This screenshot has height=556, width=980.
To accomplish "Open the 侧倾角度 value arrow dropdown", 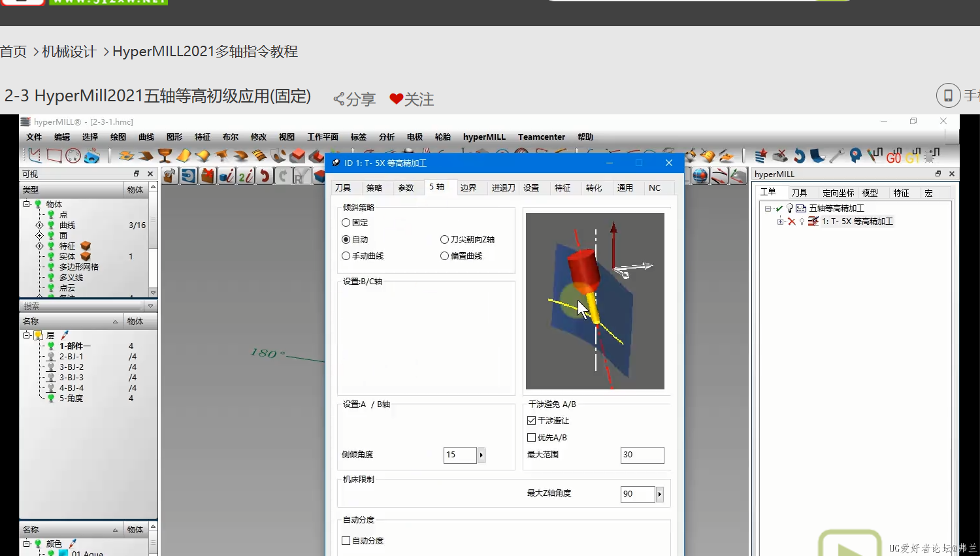I will coord(482,455).
